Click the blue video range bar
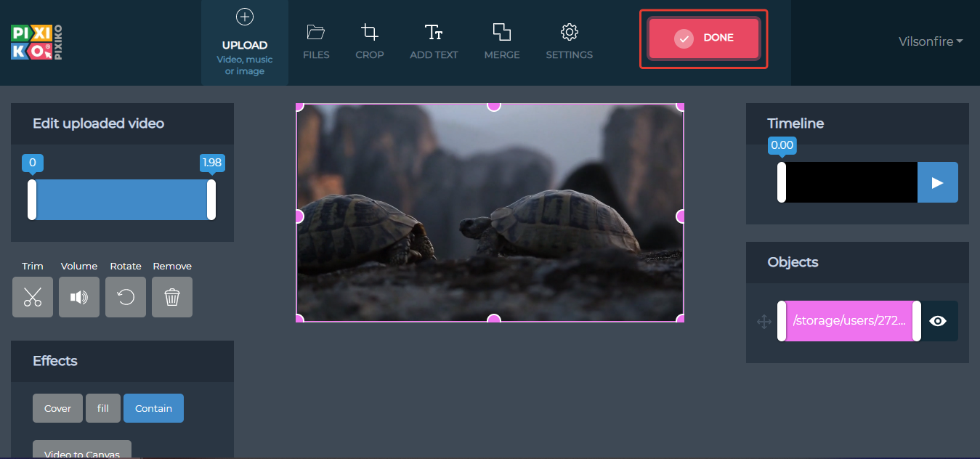 (x=122, y=200)
